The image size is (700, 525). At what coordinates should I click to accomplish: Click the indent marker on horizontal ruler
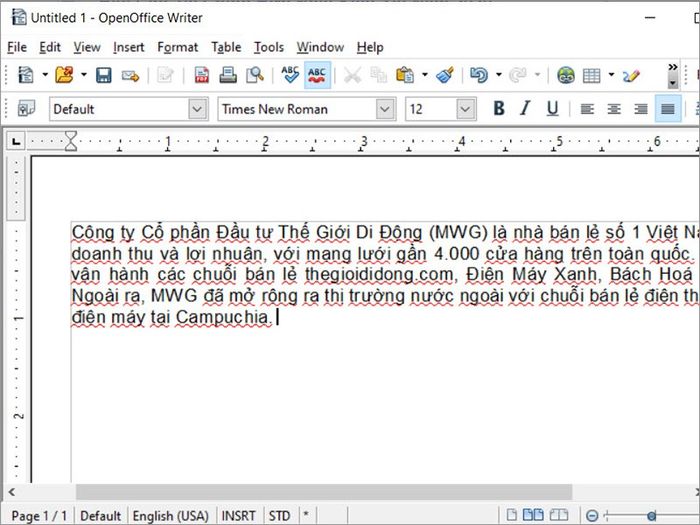coord(71,141)
